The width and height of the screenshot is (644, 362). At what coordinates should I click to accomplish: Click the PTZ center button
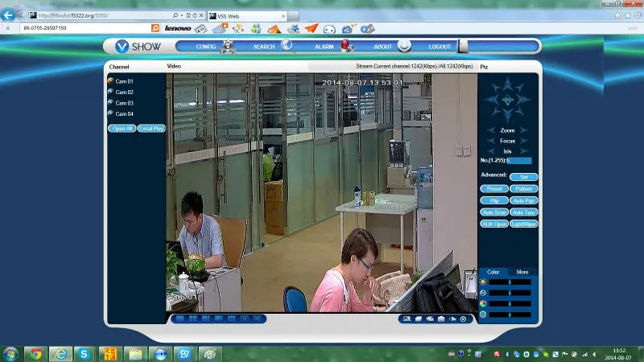508,100
